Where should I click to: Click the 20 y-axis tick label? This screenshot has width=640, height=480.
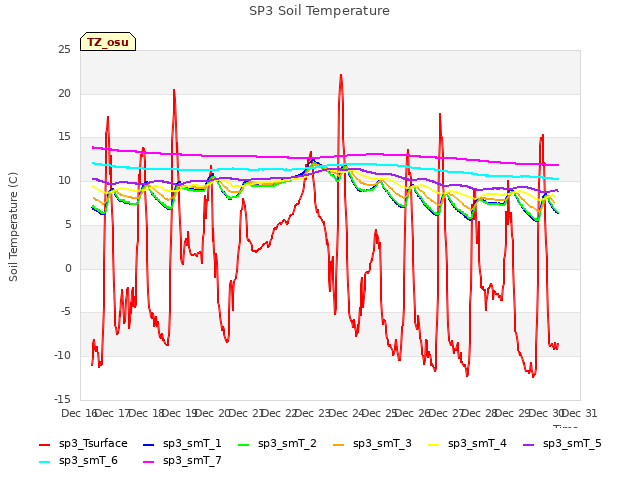(64, 93)
